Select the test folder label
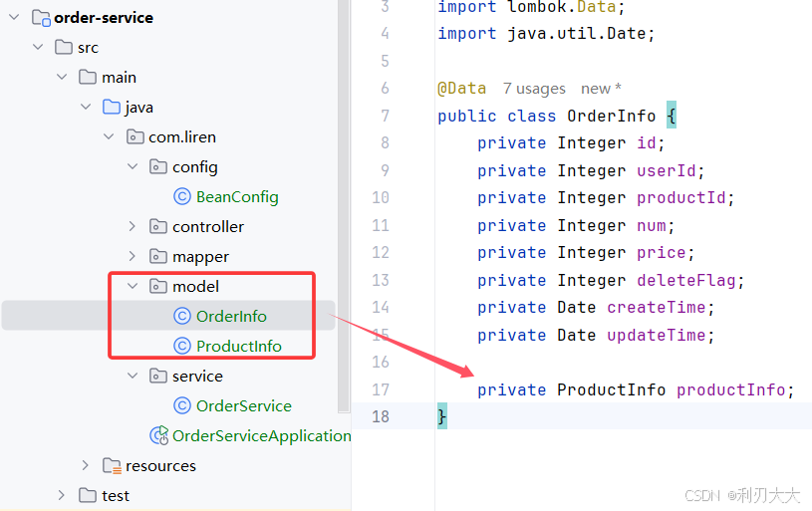 pyautogui.click(x=116, y=496)
